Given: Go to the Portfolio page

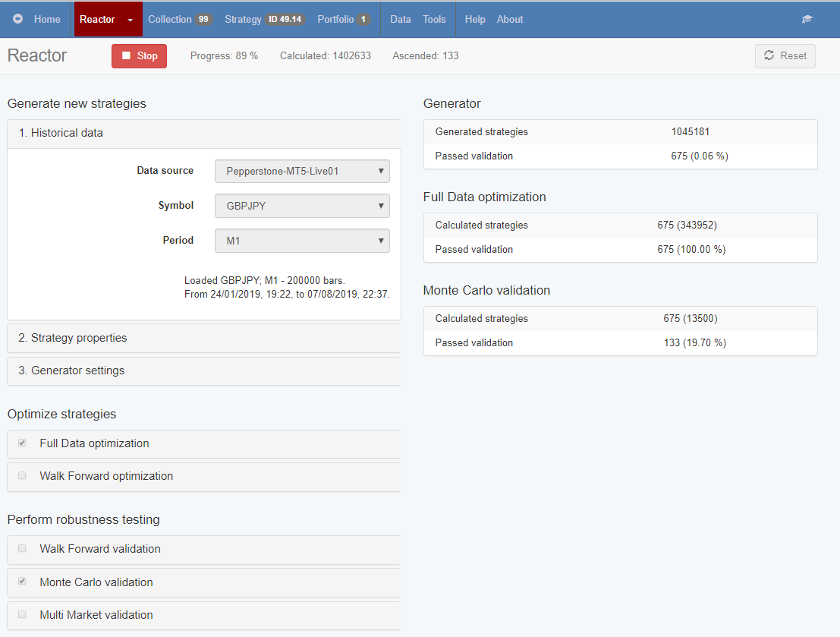Looking at the screenshot, I should (344, 19).
